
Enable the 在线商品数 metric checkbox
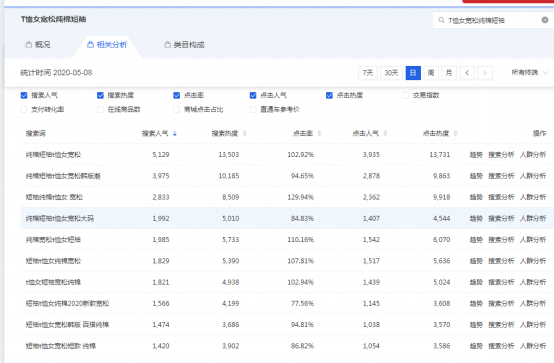(100, 110)
